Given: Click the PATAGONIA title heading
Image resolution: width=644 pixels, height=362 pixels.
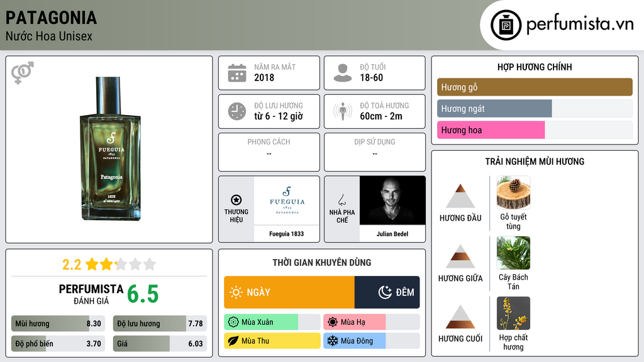Looking at the screenshot, I should 52,18.
